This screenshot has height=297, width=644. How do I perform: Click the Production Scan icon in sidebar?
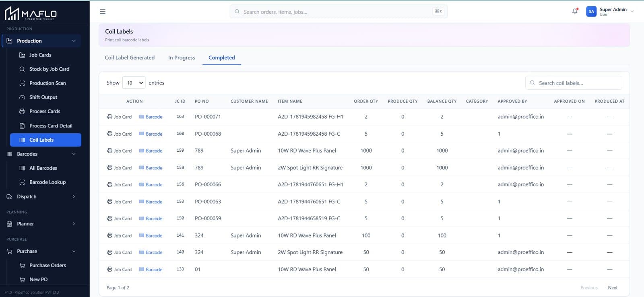click(x=22, y=83)
